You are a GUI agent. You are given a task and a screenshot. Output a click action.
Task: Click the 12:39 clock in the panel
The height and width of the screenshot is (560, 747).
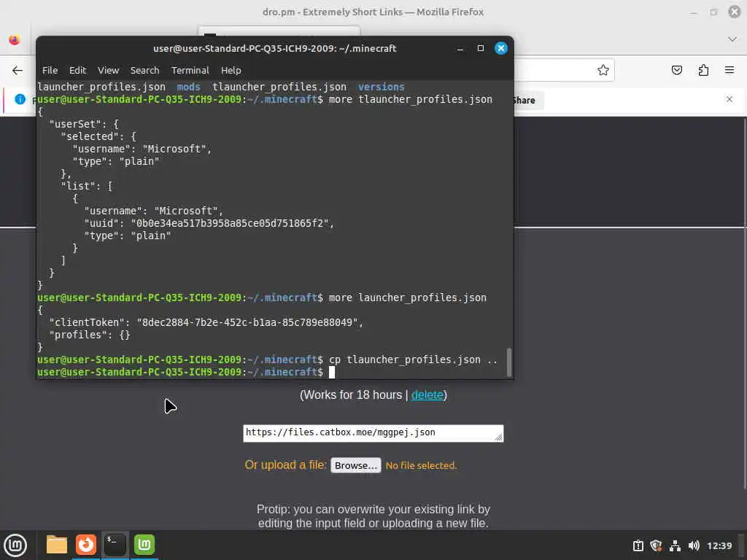pyautogui.click(x=719, y=545)
